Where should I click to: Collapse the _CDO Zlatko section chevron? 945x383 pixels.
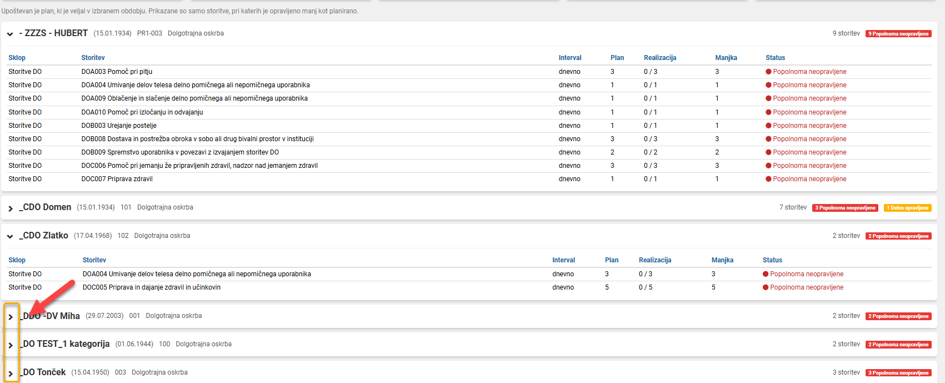[x=10, y=236]
